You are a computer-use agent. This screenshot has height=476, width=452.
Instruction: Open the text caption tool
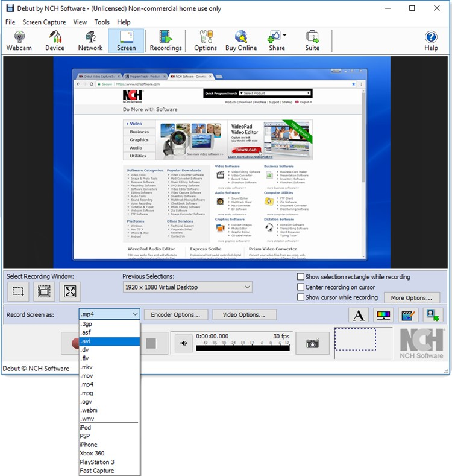tap(359, 315)
